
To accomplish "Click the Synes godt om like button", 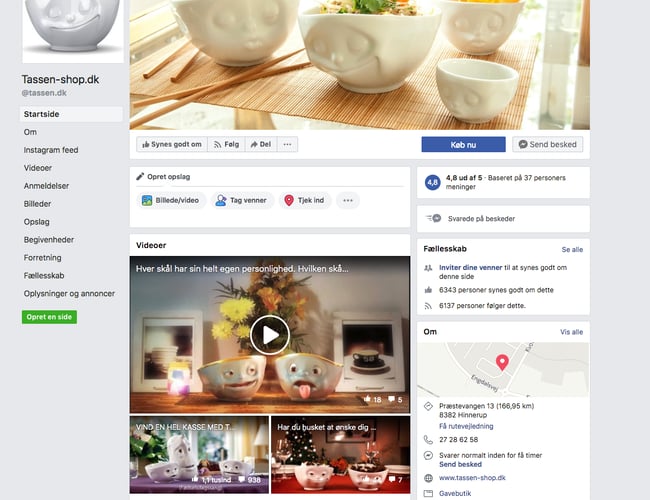I will tap(172, 144).
